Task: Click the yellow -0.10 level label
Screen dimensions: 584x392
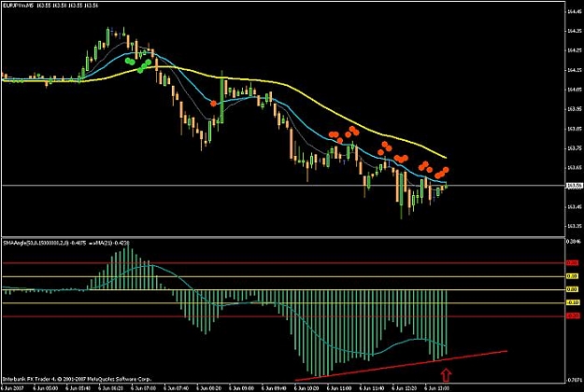Action: point(573,302)
